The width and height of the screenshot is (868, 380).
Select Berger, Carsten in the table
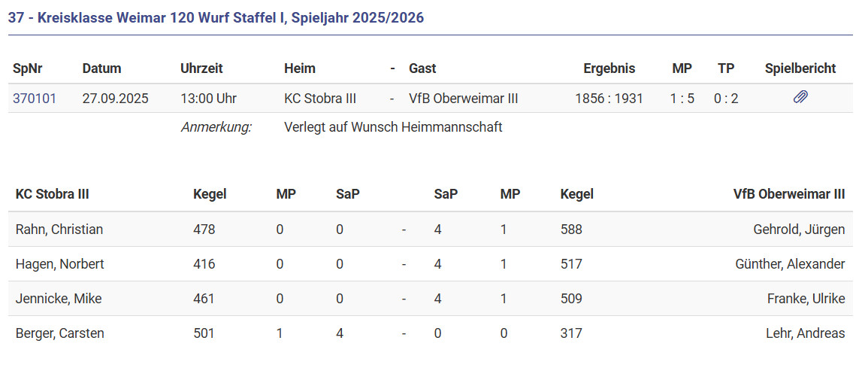[59, 333]
